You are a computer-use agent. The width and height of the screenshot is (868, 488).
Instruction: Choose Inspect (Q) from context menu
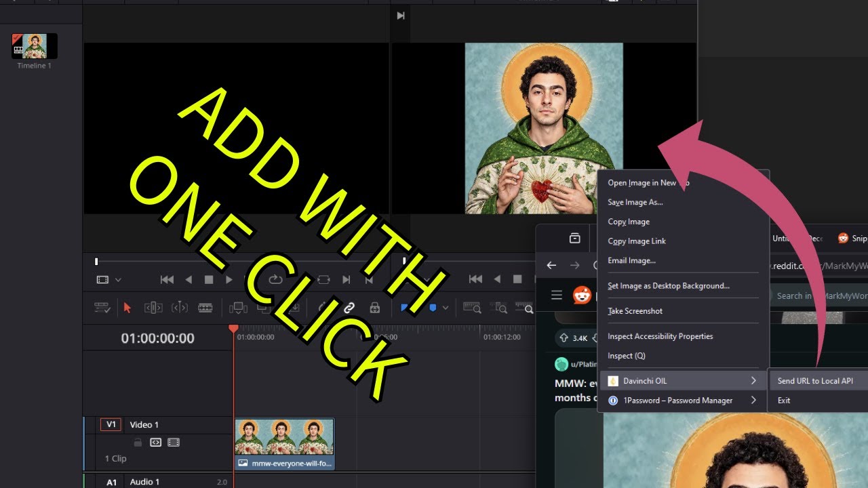coord(684,356)
